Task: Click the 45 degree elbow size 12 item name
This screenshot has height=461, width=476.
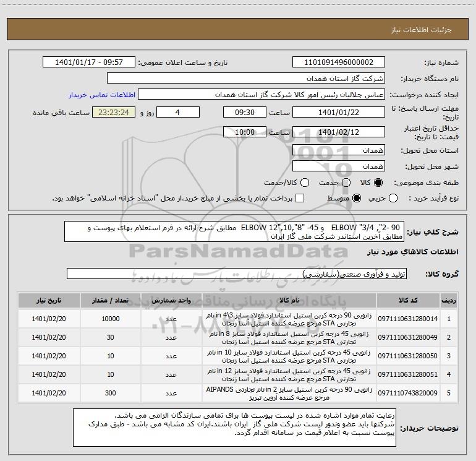Action: click(x=289, y=375)
